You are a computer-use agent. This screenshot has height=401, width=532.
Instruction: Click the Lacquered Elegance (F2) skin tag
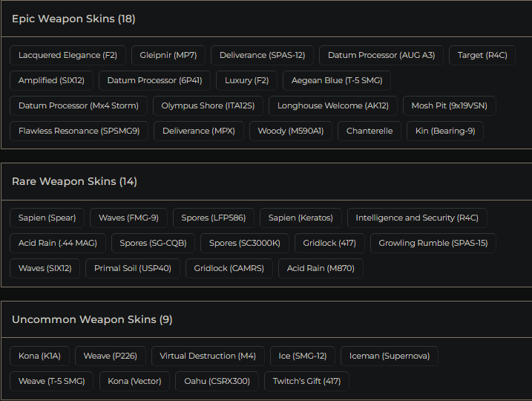(x=68, y=55)
